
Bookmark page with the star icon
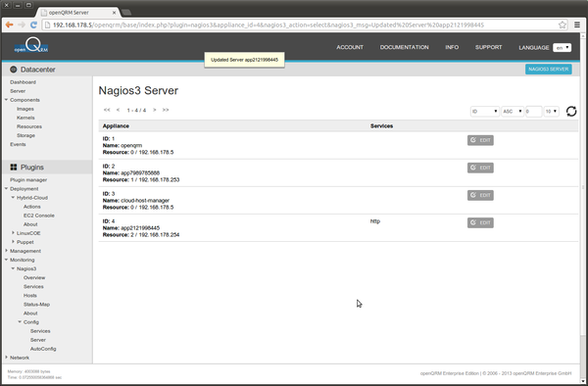(563, 24)
